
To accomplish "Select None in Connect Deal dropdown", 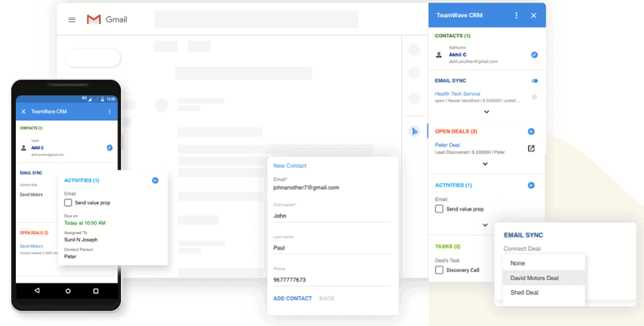I will 544,263.
